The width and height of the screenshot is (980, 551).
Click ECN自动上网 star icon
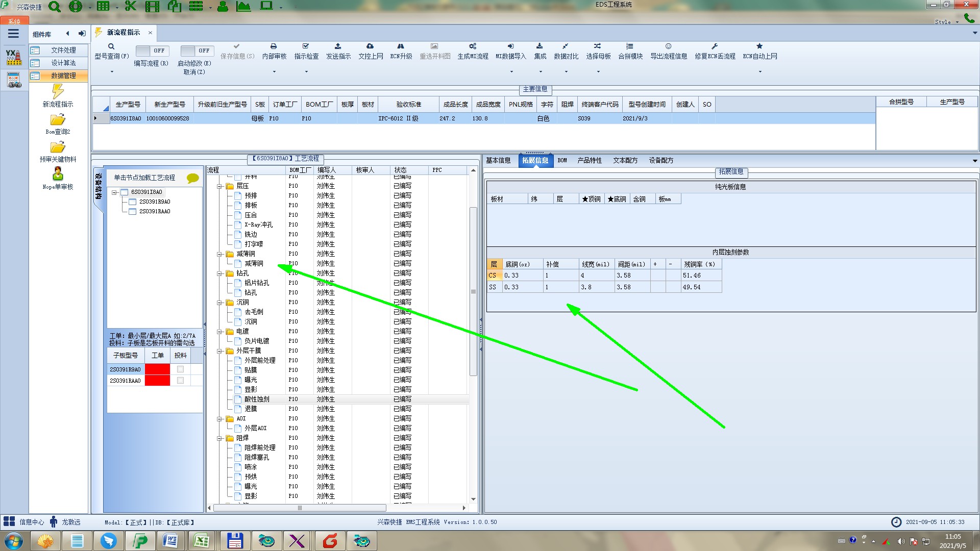click(759, 46)
